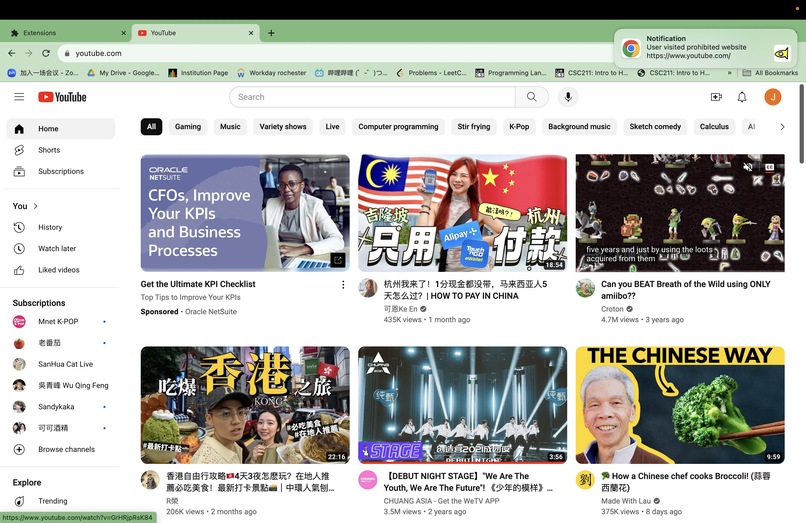Close the YouTube browser tab
Viewport: 806px width, 523px height.
coord(251,33)
